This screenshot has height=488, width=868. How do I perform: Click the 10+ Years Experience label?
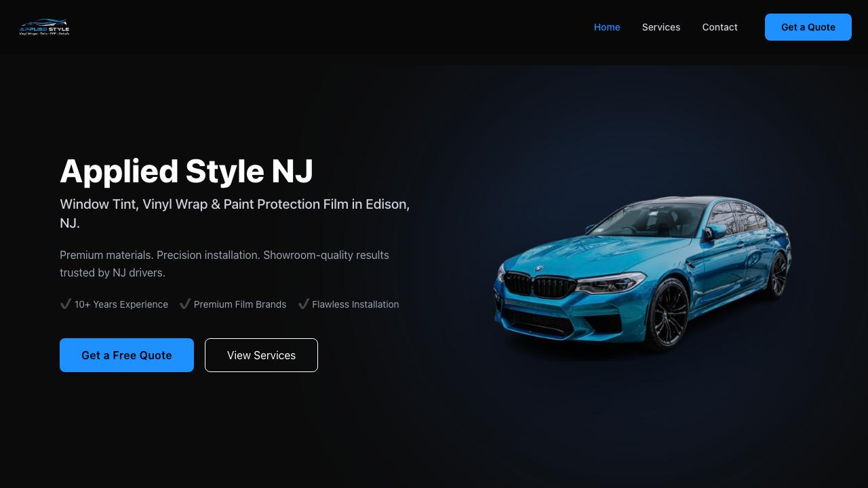click(121, 304)
